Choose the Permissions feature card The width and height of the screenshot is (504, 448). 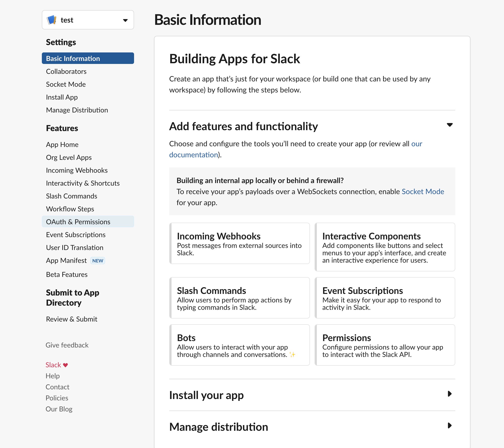(385, 345)
